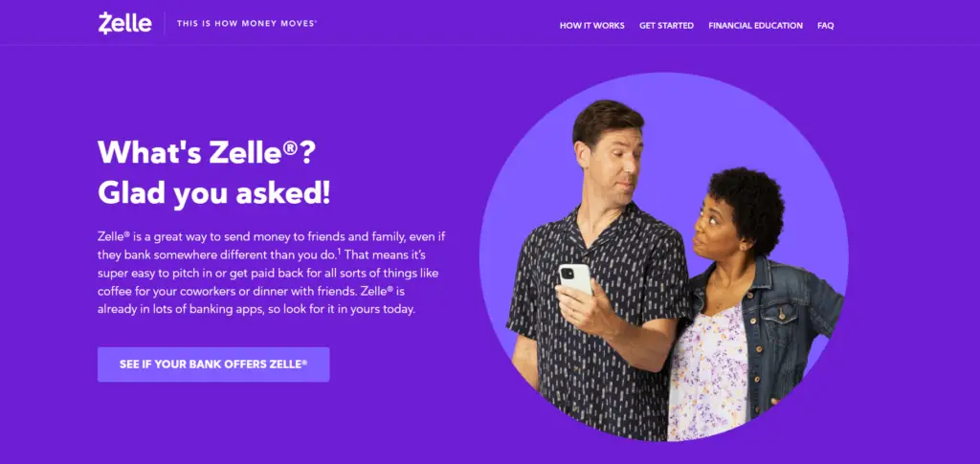This screenshot has height=464, width=980.
Task: Click the woman's floral dress
Action: (708, 375)
